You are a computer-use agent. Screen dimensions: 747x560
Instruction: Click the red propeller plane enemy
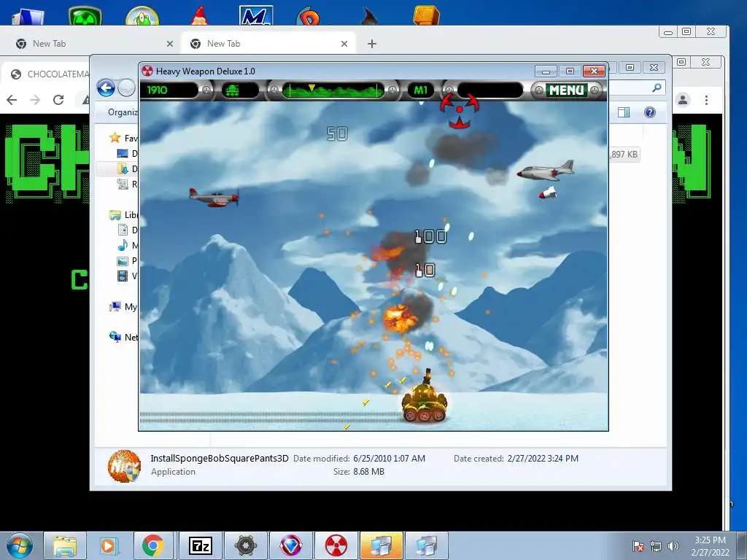click(x=214, y=197)
